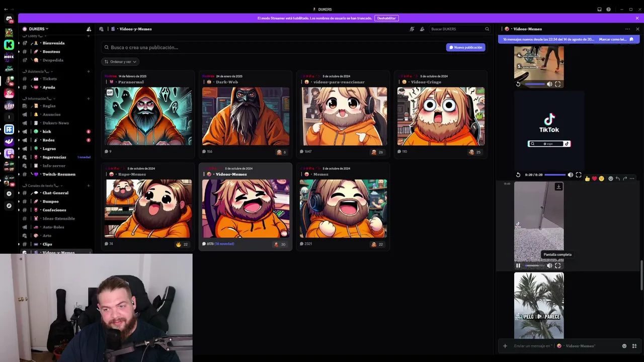Click the Busca o crea una publicación field
This screenshot has width=644, height=362.
pos(272,47)
